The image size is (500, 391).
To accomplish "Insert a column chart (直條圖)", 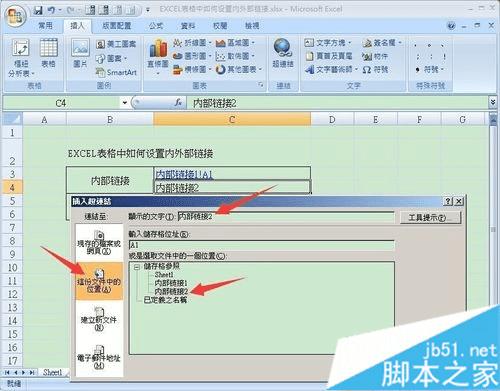I will [x=158, y=56].
